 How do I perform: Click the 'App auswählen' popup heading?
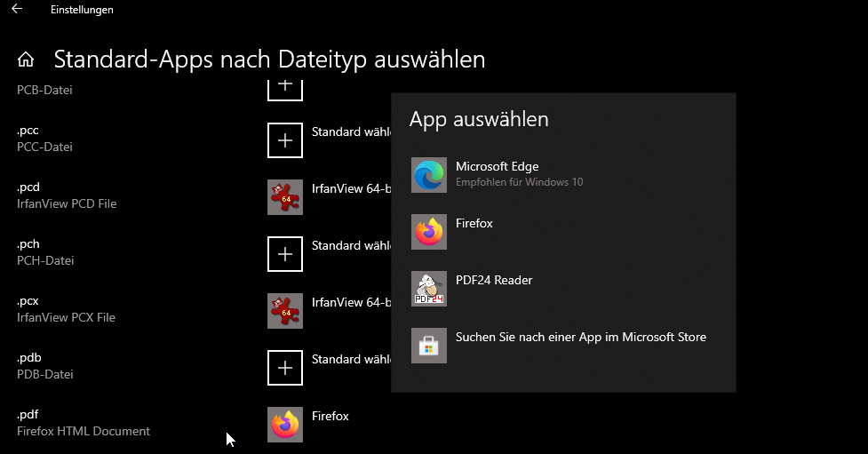tap(479, 120)
